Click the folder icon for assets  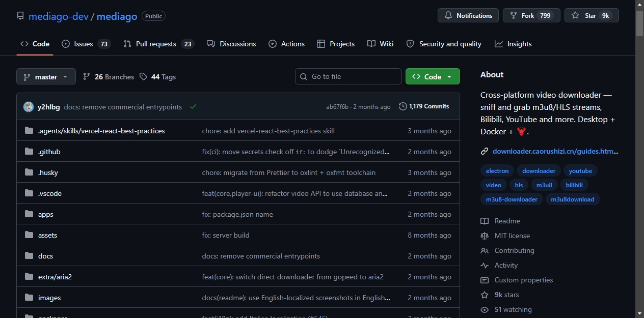(29, 235)
